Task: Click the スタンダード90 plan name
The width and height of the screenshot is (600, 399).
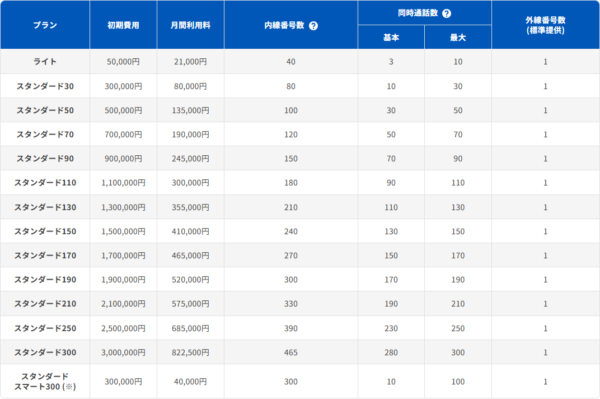Action: (x=45, y=158)
